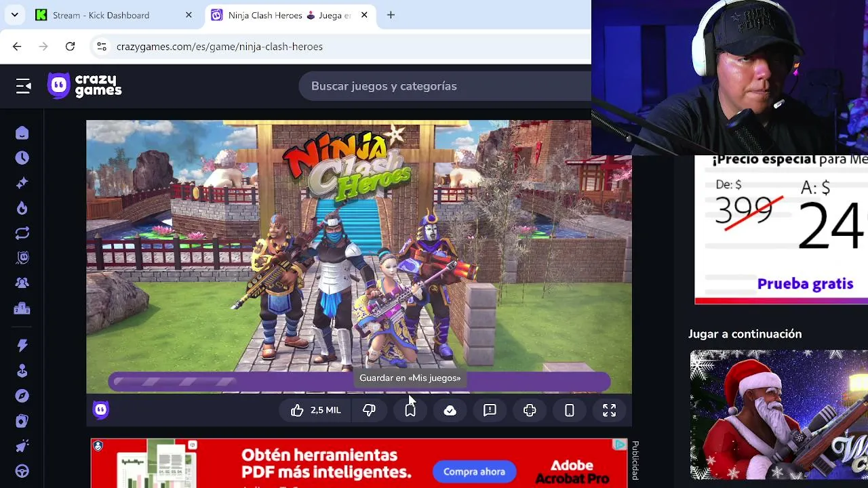Screen dimensions: 868x488
Task: Click the Ninja Clash Heroes game preview
Action: 359,257
